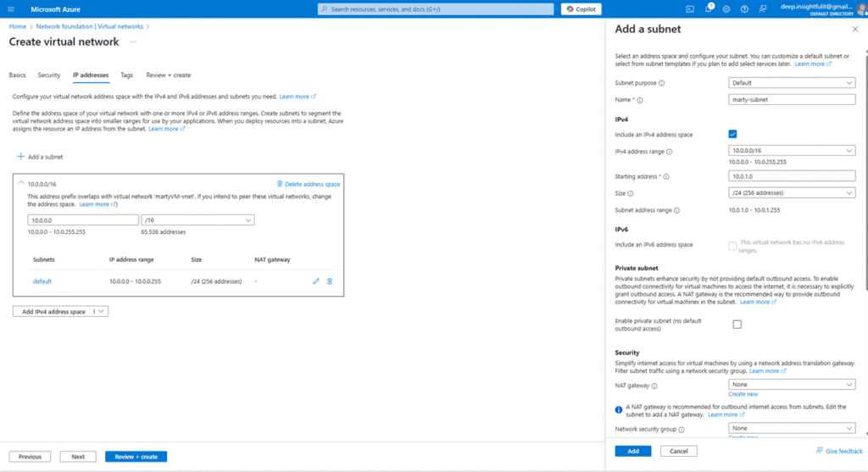Expand the subnet Size /24 dropdown
Viewport: 868px width, 472px height.
click(x=792, y=193)
